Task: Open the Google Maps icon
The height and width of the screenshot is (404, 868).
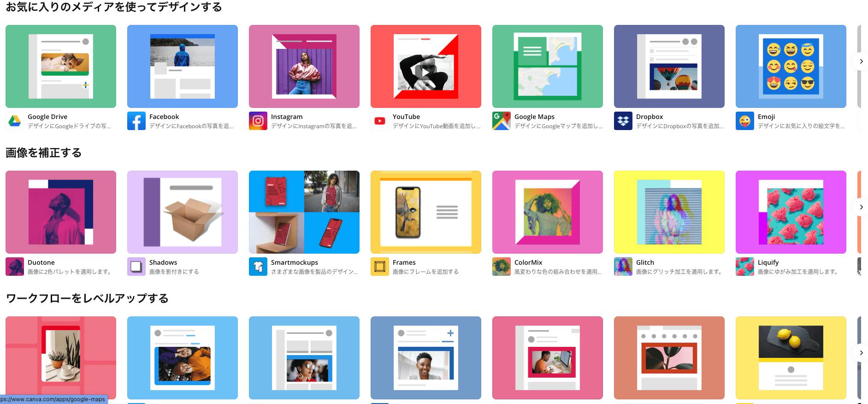Action: click(502, 121)
